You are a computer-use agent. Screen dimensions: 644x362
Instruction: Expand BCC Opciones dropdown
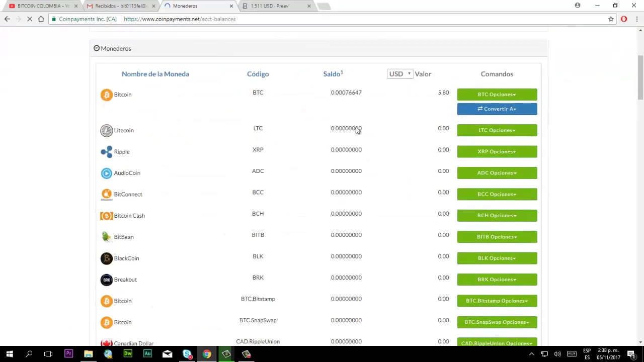pos(497,194)
